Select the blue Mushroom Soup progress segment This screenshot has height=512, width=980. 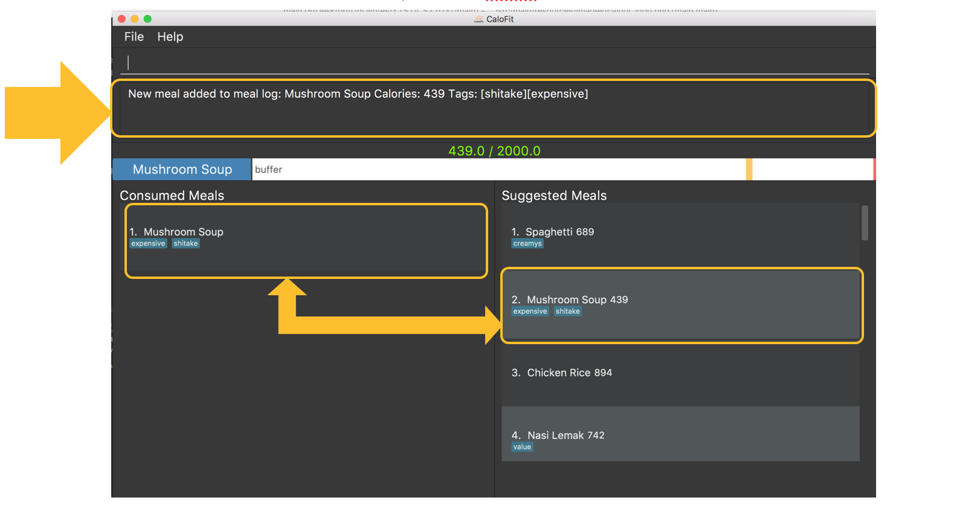pyautogui.click(x=182, y=169)
